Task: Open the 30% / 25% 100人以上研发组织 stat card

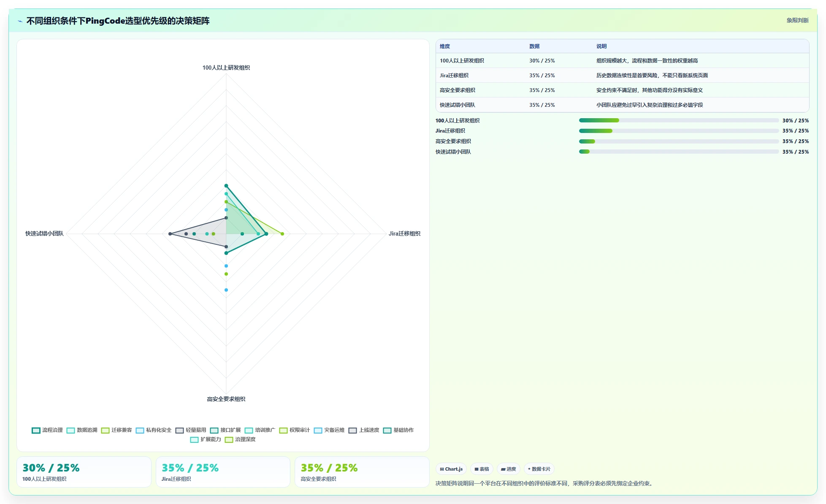Action: (x=84, y=472)
